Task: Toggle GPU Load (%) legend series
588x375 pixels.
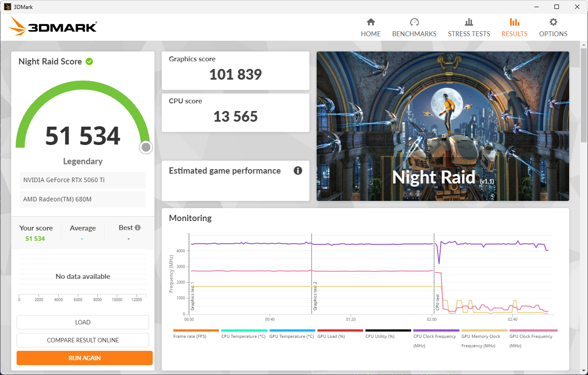Action: pos(340,336)
